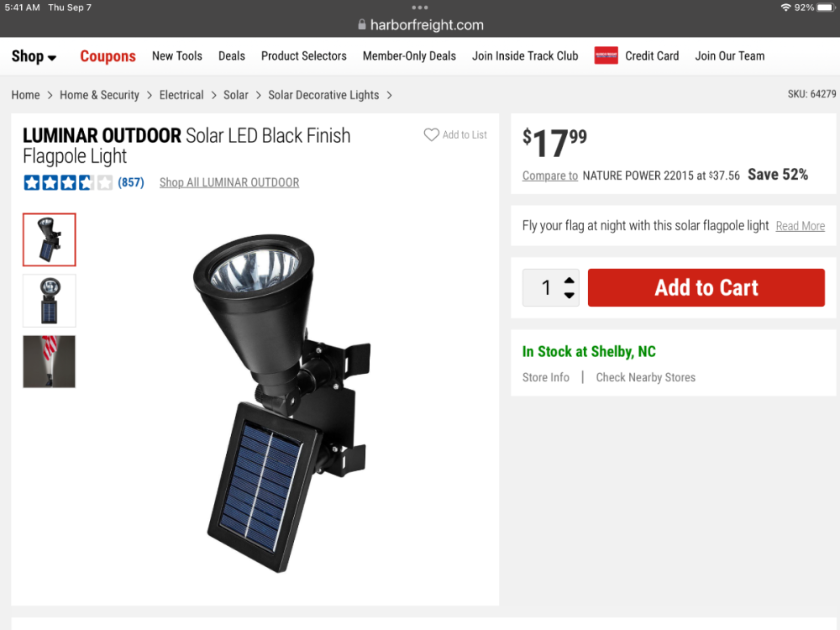Tap the lock icon in address bar
Image resolution: width=840 pixels, height=630 pixels.
click(362, 25)
